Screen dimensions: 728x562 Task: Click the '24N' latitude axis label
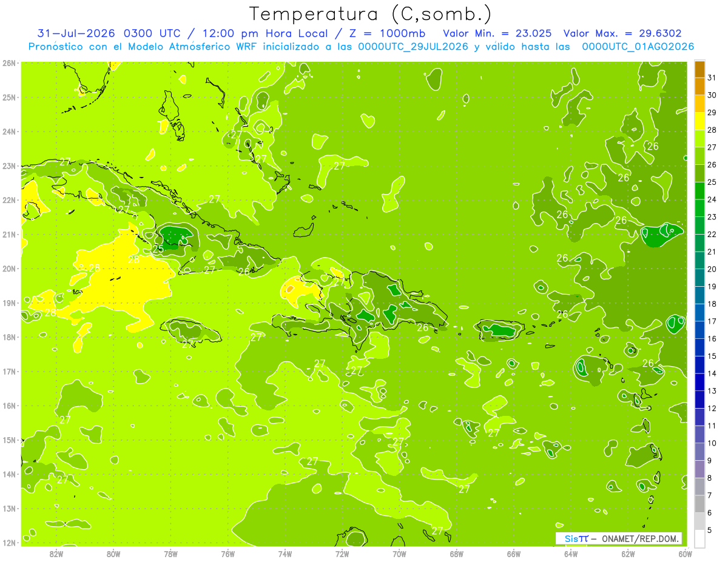(x=10, y=132)
